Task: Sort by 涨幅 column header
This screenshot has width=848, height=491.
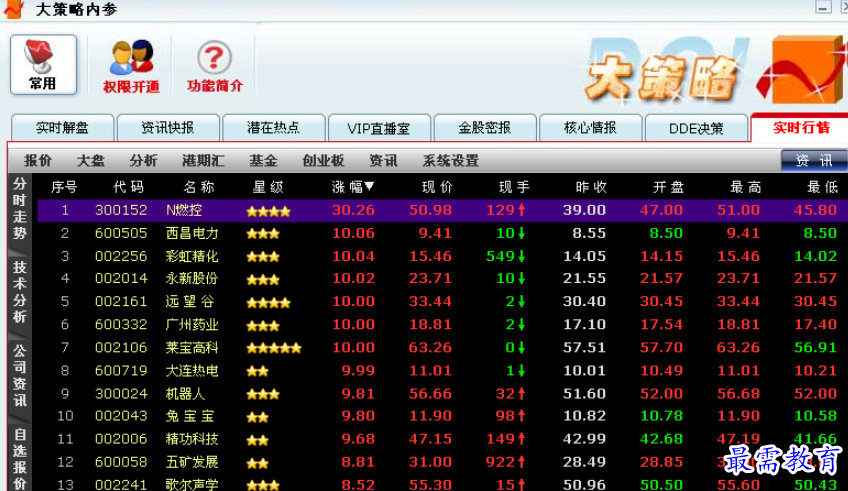Action: coord(353,187)
